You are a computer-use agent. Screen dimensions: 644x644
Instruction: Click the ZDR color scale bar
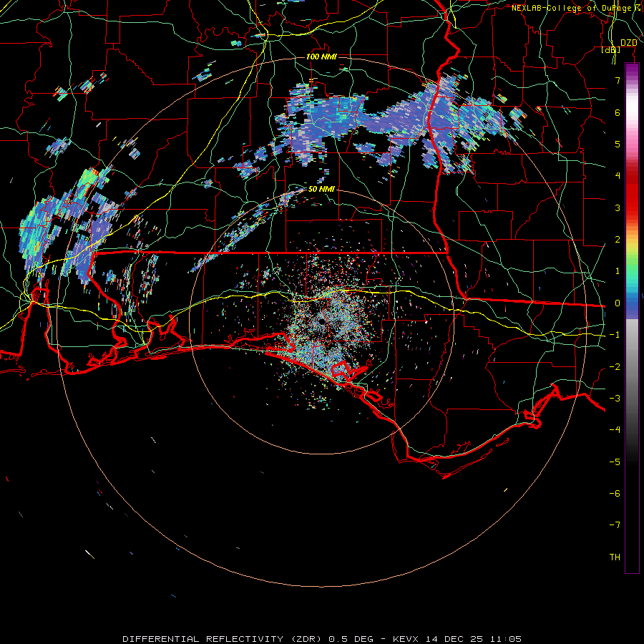pos(632,318)
